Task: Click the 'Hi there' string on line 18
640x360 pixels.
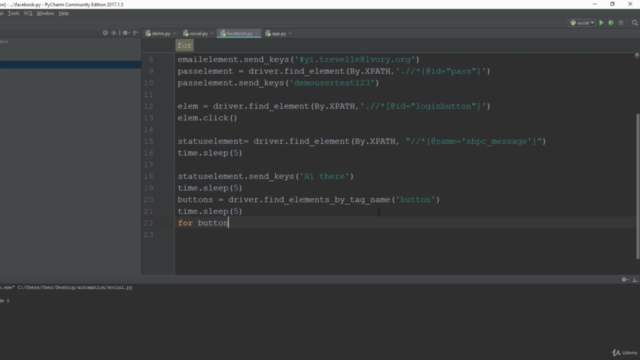Action: pos(324,177)
